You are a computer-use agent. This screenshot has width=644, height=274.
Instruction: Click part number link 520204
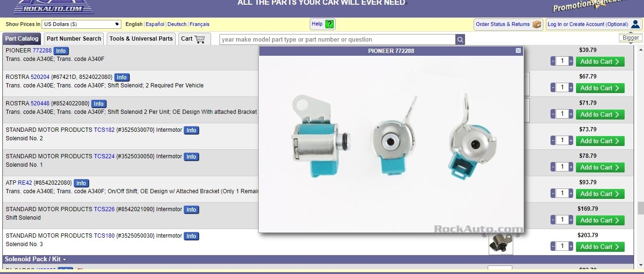coord(40,77)
